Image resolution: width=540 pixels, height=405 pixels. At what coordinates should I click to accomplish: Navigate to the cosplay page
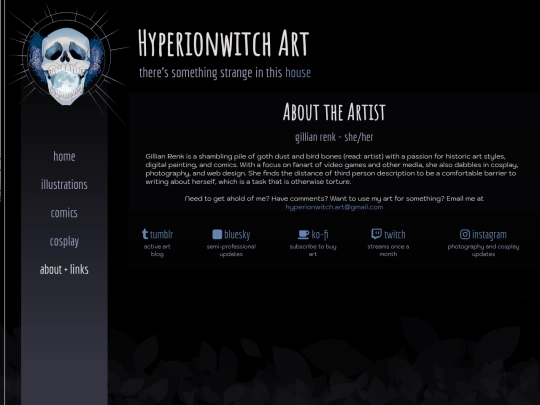coord(64,241)
